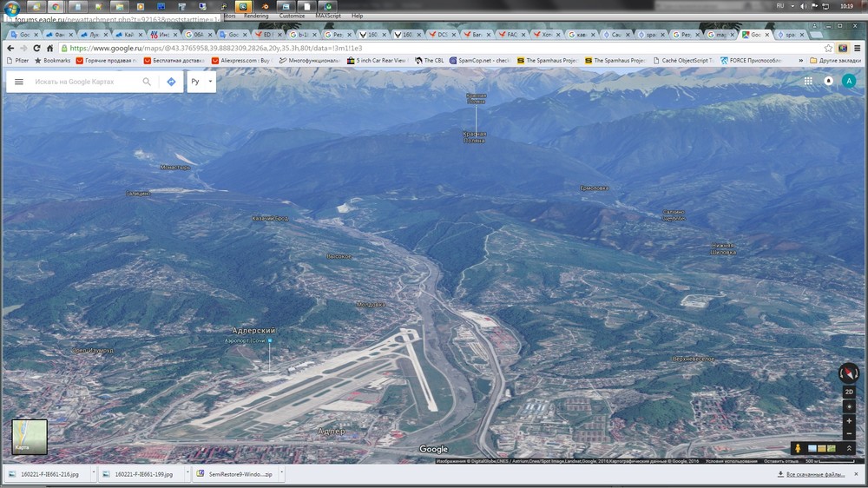The height and width of the screenshot is (488, 868).
Task: Click the address bar URL
Action: (x=216, y=48)
